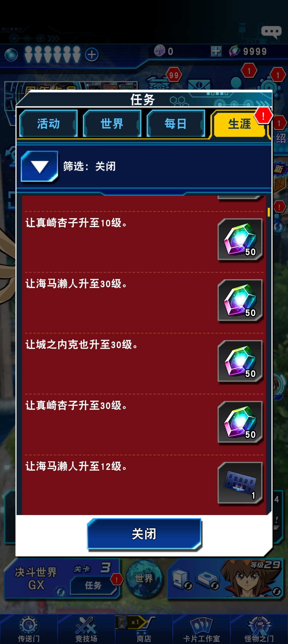The height and width of the screenshot is (644, 288).
Task: Expand the 筛选 filter dropdown arrow
Action: [x=39, y=167]
